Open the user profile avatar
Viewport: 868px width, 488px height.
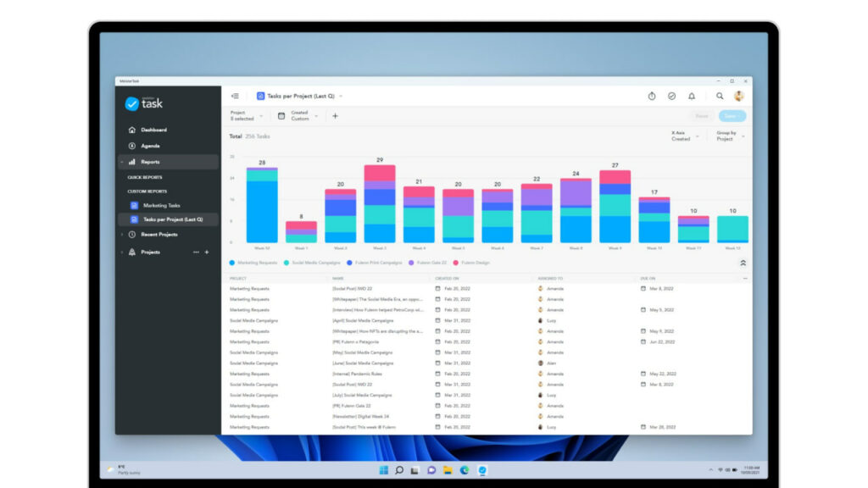point(739,97)
